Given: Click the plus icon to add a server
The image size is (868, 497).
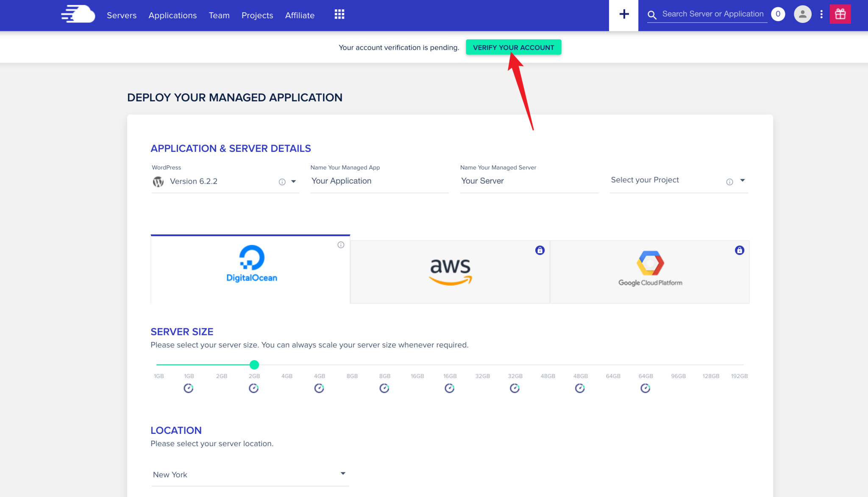Looking at the screenshot, I should (x=623, y=14).
